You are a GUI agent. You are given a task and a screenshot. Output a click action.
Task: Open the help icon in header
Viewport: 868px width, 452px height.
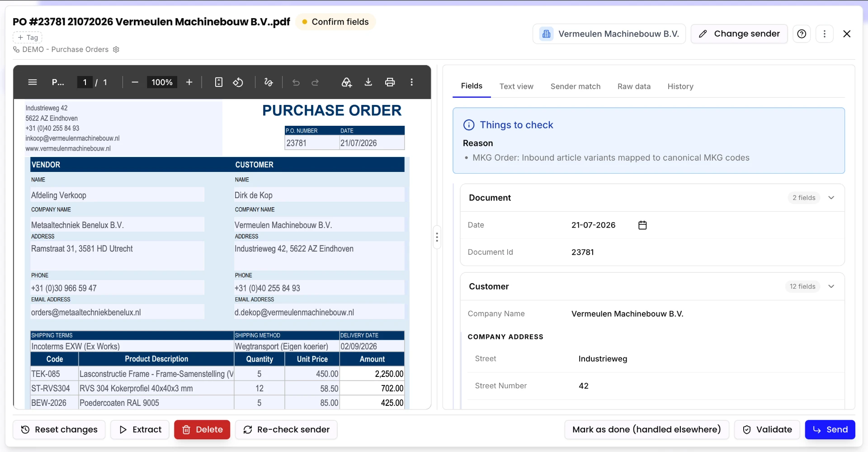tap(802, 34)
